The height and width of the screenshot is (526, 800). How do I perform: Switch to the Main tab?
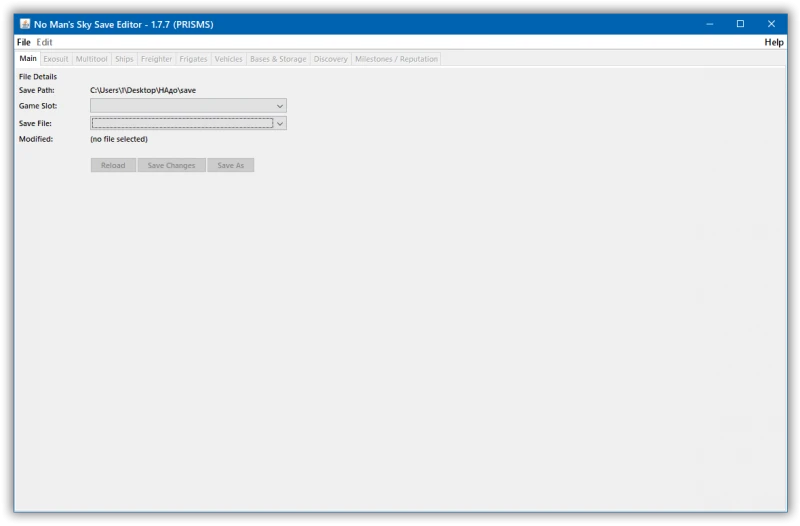click(x=28, y=59)
